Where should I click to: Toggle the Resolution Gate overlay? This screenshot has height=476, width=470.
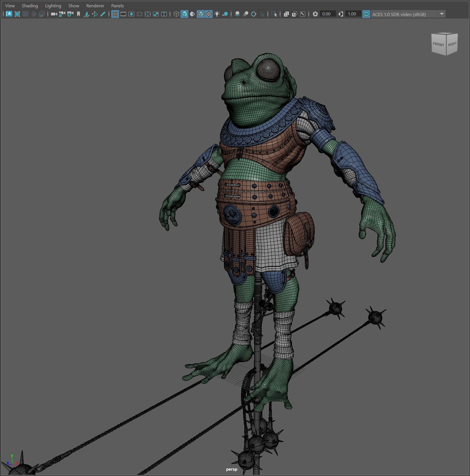pyautogui.click(x=131, y=14)
